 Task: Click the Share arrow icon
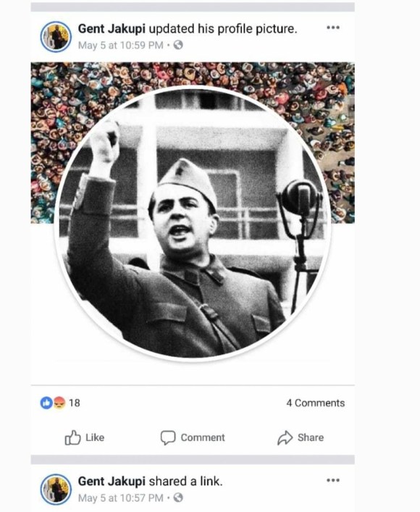click(285, 437)
